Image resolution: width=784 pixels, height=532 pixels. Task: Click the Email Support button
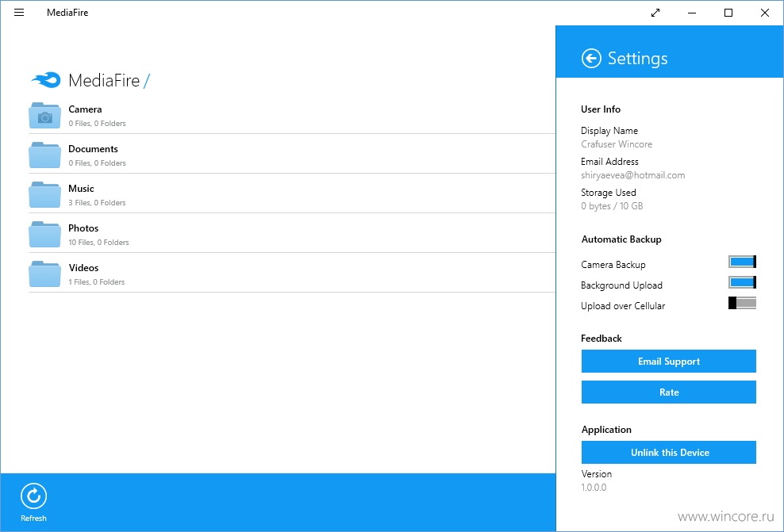pos(668,362)
